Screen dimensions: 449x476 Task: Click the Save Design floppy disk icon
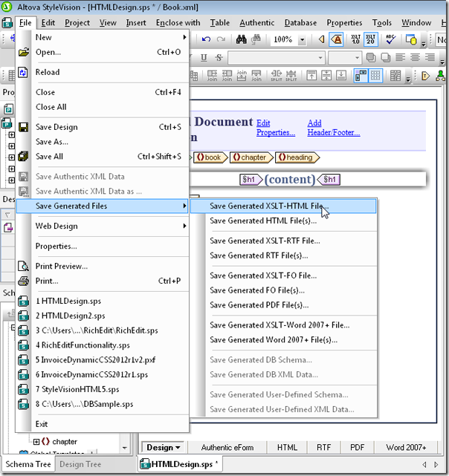[x=23, y=127]
